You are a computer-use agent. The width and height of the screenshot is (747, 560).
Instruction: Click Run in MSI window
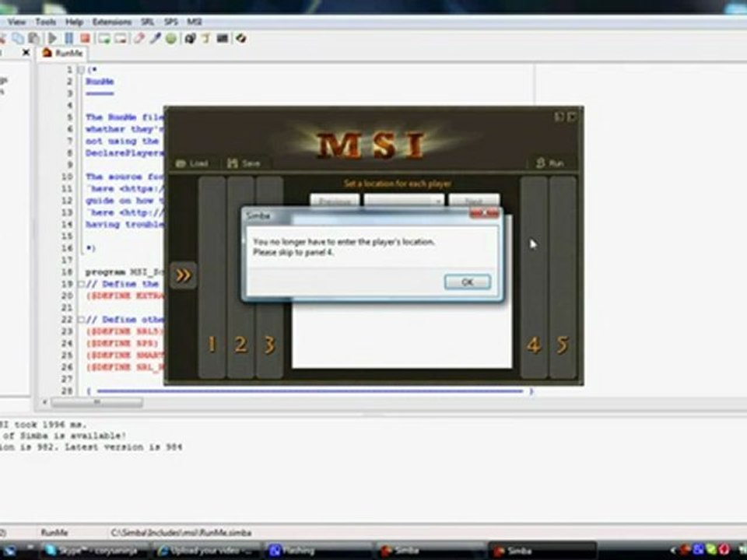pyautogui.click(x=550, y=163)
